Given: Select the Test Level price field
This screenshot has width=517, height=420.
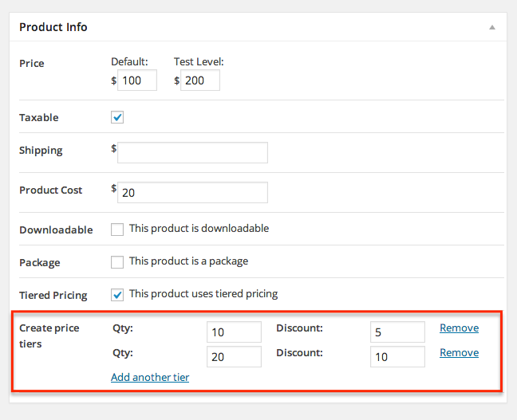Looking at the screenshot, I should 200,80.
